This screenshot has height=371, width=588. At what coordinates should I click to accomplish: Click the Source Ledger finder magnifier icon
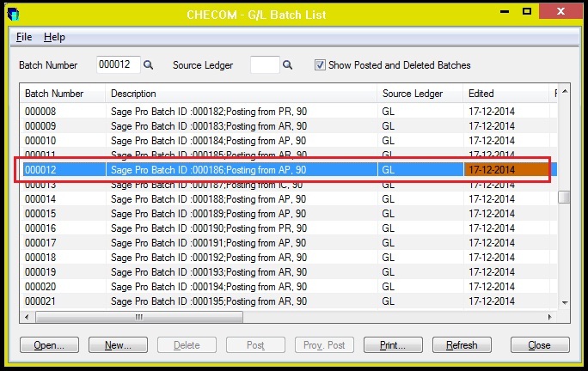pos(288,65)
